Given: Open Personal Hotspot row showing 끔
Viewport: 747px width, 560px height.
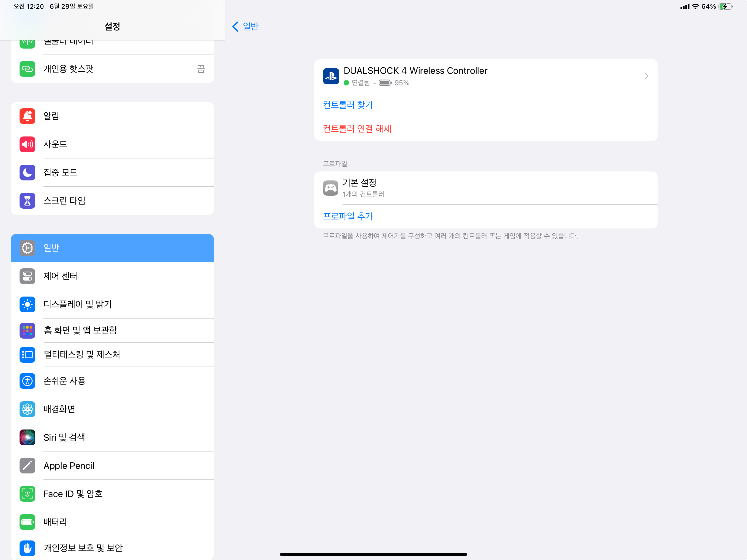Looking at the screenshot, I should pos(112,69).
